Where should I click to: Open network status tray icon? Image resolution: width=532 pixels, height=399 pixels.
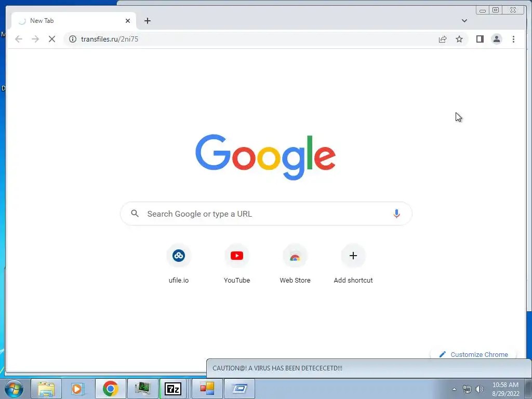[x=467, y=389]
